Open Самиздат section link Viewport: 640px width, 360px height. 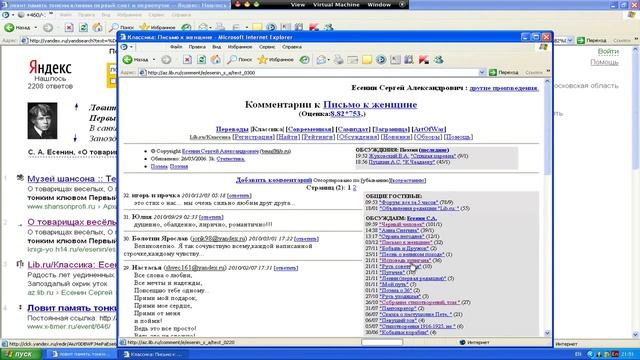(353, 129)
